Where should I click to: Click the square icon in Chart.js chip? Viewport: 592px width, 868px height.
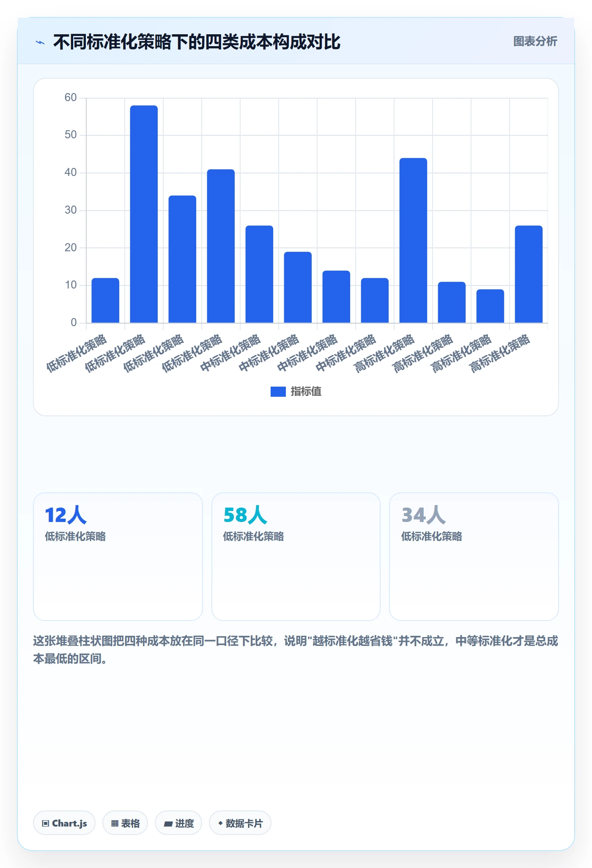tap(46, 823)
